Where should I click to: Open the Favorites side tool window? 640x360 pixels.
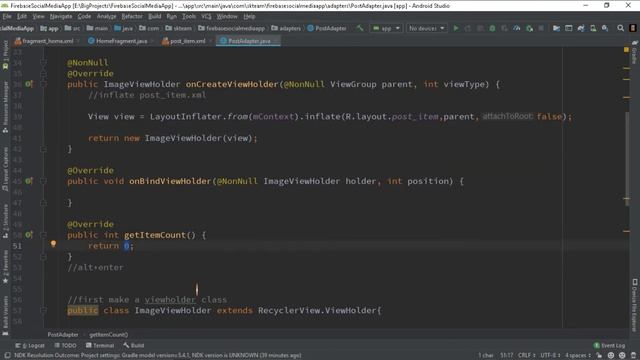[x=5, y=267]
